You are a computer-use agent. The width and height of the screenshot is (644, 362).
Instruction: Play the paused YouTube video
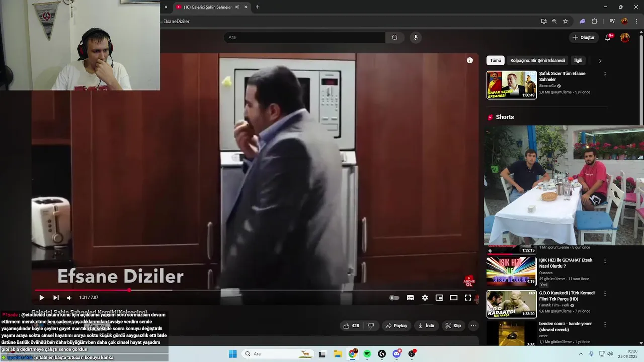(x=42, y=298)
